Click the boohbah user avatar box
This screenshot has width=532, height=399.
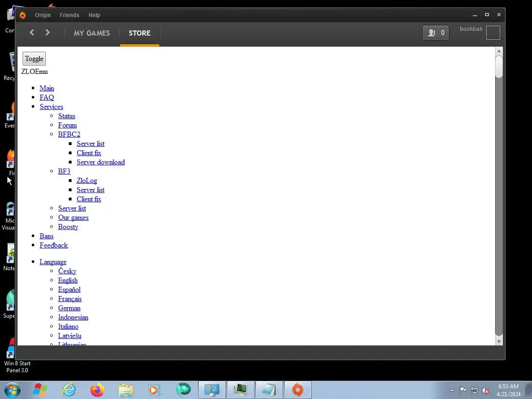tap(493, 33)
